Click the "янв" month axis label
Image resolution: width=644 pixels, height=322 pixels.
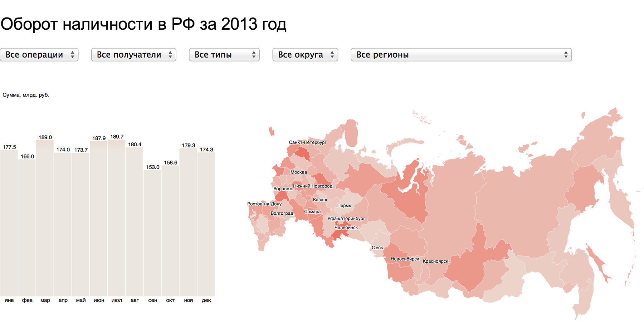[9, 300]
